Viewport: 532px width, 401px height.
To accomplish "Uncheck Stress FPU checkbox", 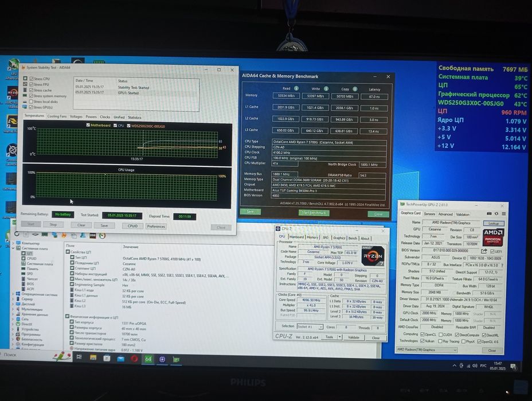I will [x=31, y=84].
